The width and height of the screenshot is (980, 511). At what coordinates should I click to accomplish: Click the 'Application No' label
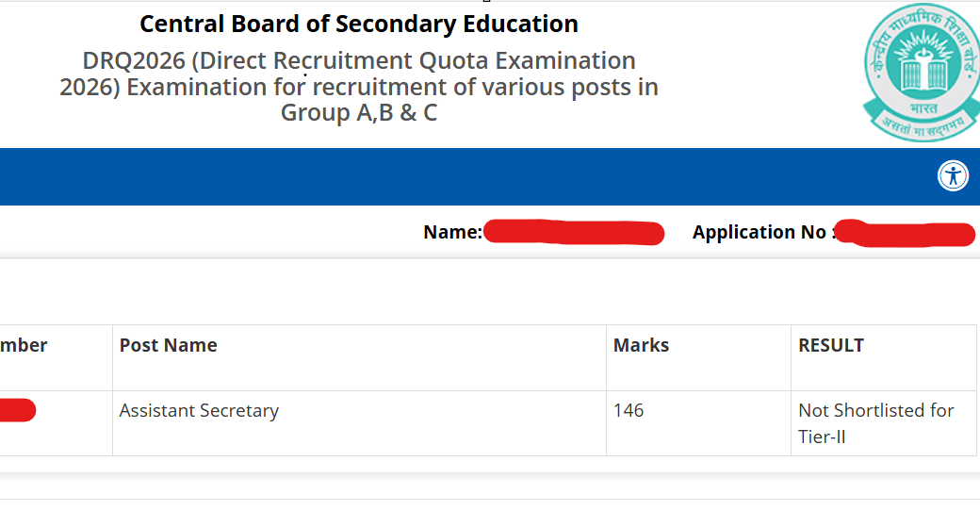(759, 232)
